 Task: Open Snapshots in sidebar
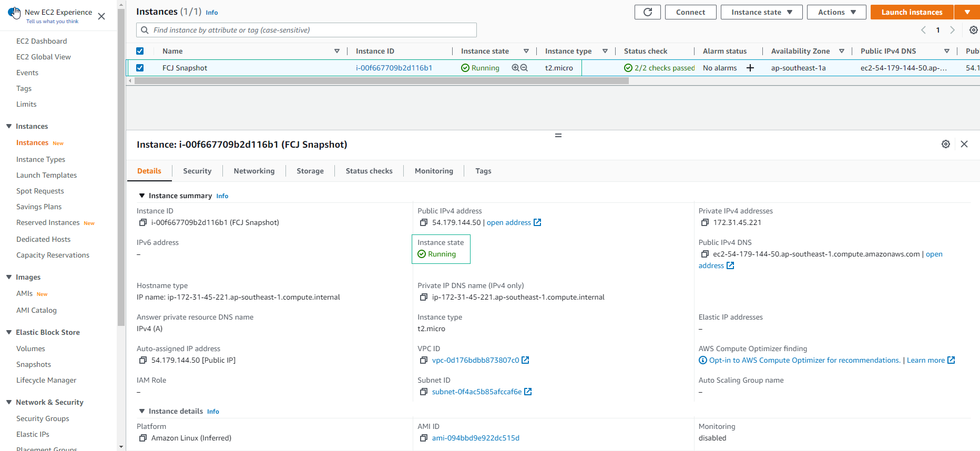pyautogui.click(x=34, y=364)
